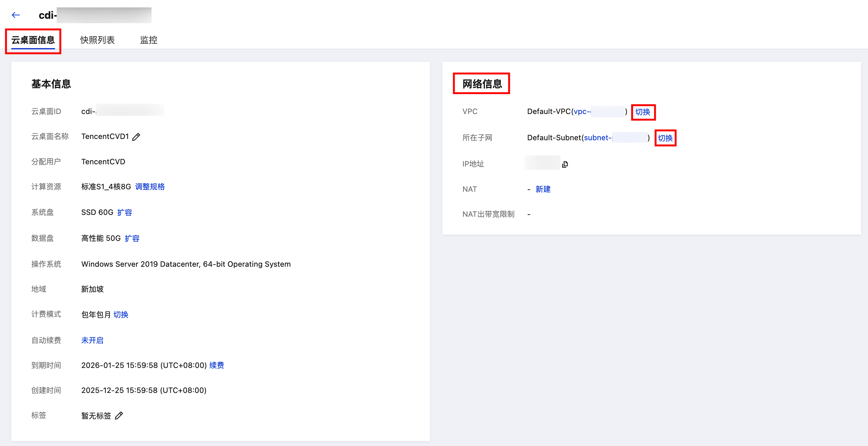Click the 网络信息 section heading
The width and height of the screenshot is (868, 446).
pos(482,84)
